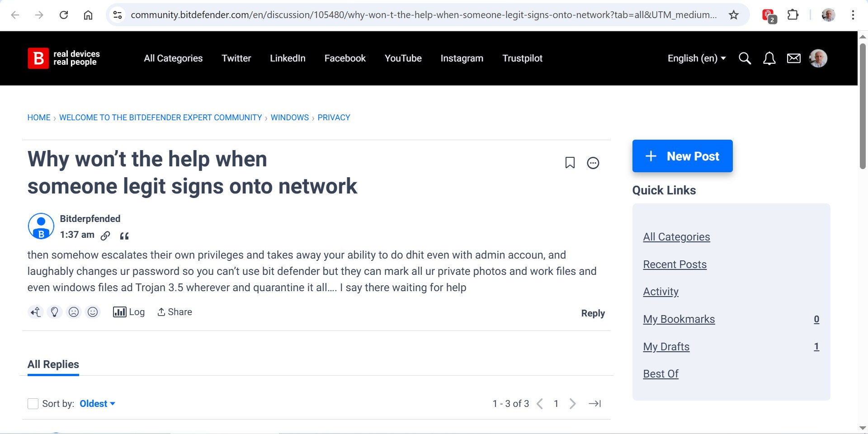
Task: Open the notifications bell
Action: tap(769, 58)
